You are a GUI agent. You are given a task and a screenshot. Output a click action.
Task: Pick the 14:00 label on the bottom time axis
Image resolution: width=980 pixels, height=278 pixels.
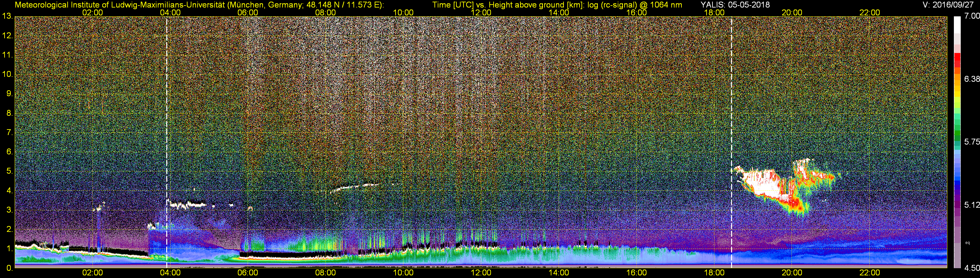(x=559, y=273)
